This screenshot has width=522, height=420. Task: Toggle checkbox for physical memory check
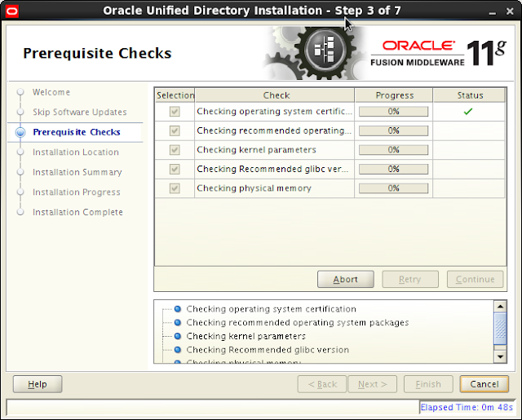tap(175, 188)
